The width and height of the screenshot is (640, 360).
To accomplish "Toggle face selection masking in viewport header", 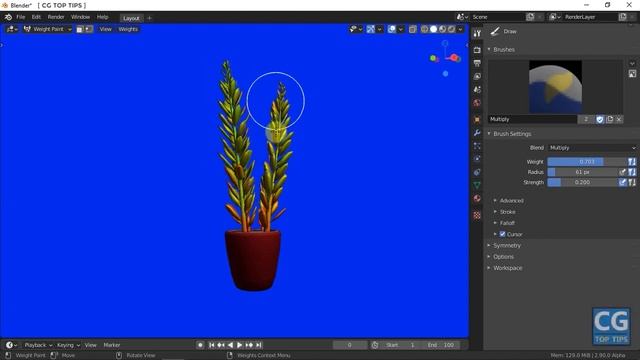I will coord(80,29).
